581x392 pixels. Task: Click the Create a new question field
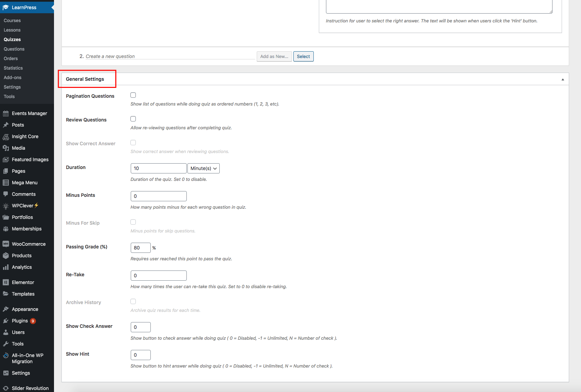point(170,56)
